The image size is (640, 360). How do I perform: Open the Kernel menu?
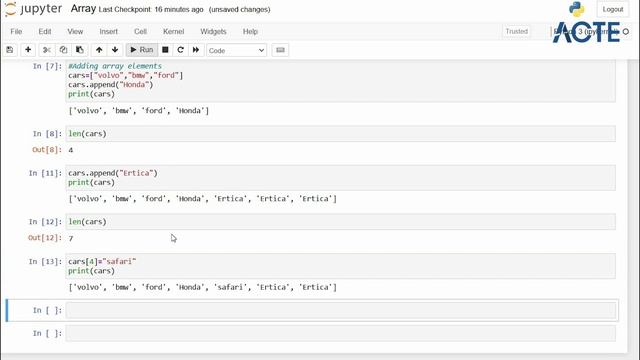173,31
